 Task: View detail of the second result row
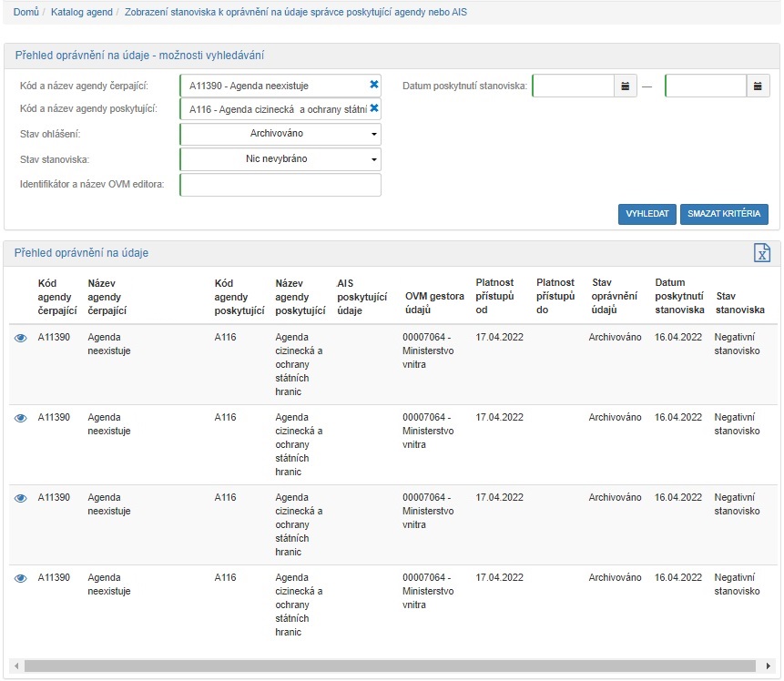point(21,418)
